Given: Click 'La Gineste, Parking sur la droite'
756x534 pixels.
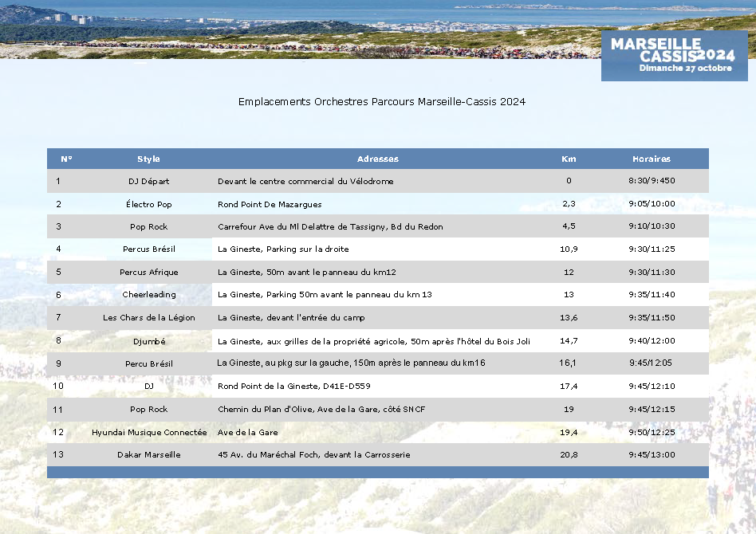Looking at the screenshot, I should click(x=283, y=249).
